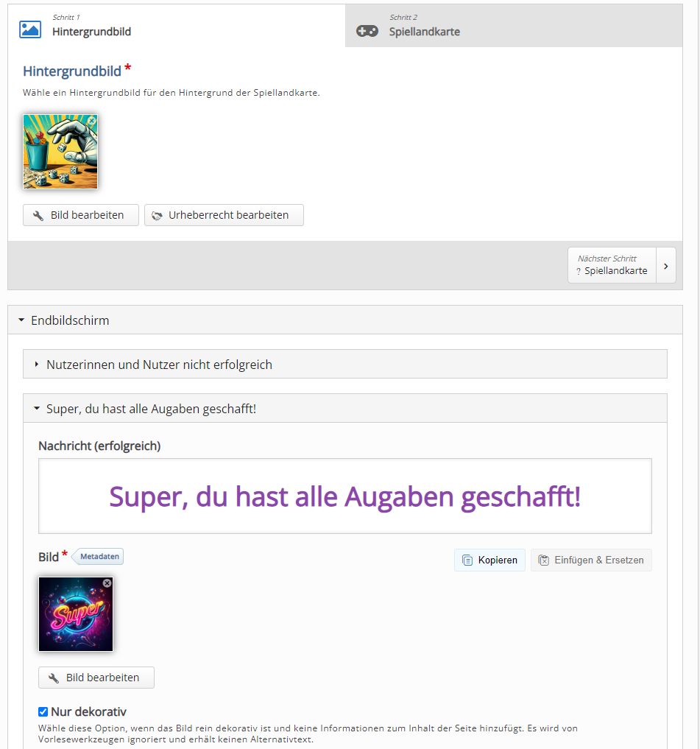
Task: Click the wrench icon next to the dice image's Bild bearbeiten
Action: (38, 216)
